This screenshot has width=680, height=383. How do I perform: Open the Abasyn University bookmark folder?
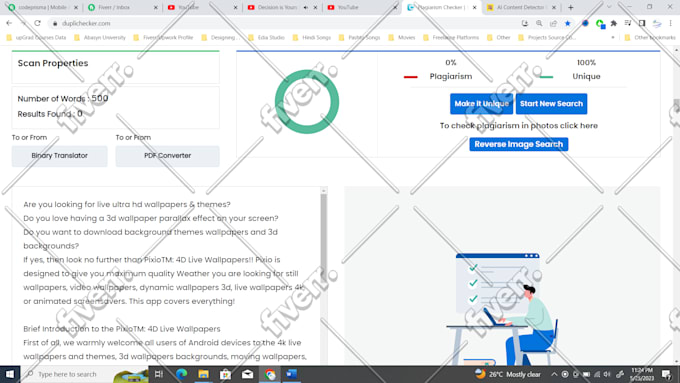coord(100,38)
